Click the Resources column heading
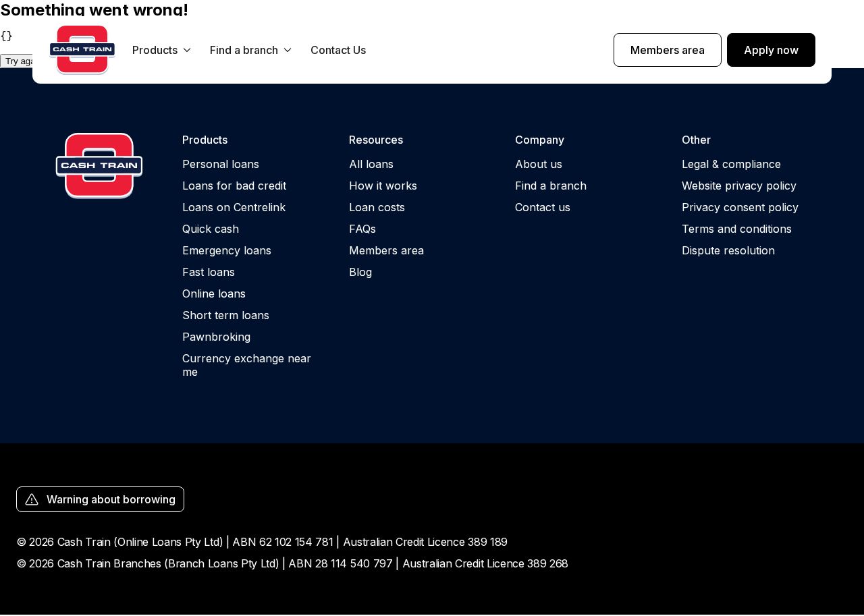 click(x=376, y=140)
